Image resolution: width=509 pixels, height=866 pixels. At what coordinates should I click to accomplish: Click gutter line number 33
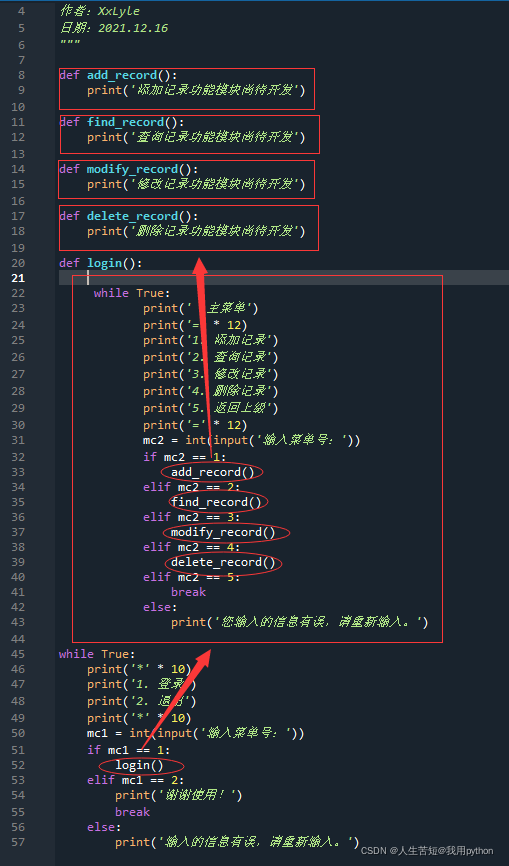tap(18, 472)
